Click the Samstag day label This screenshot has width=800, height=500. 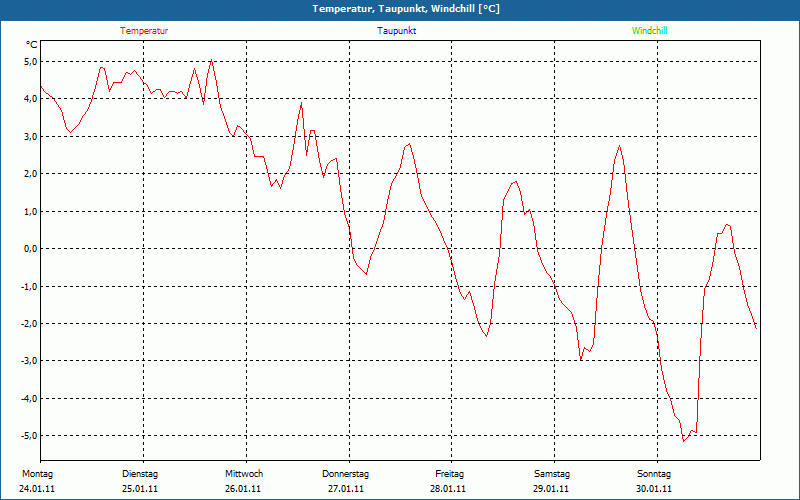point(552,474)
